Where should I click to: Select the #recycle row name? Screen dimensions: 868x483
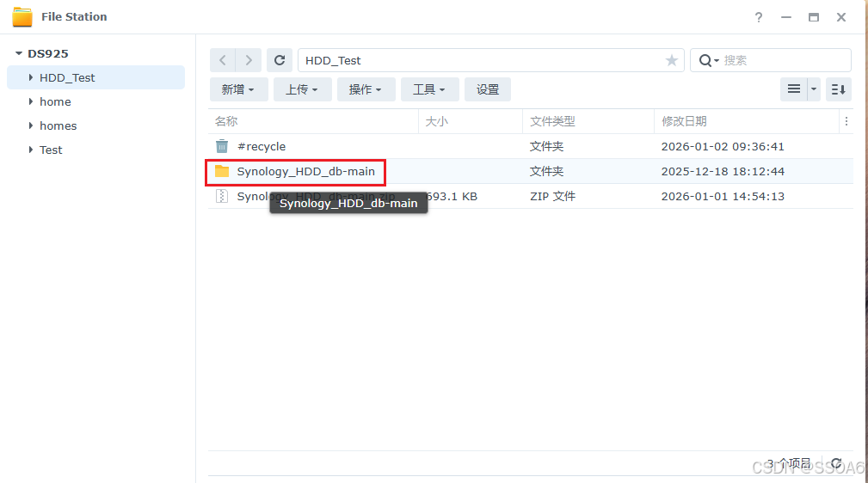(x=262, y=147)
